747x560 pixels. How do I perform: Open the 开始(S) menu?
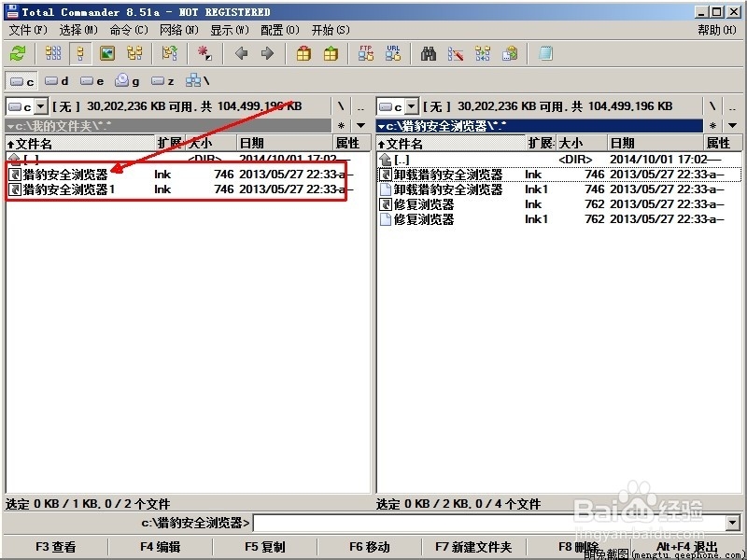331,30
